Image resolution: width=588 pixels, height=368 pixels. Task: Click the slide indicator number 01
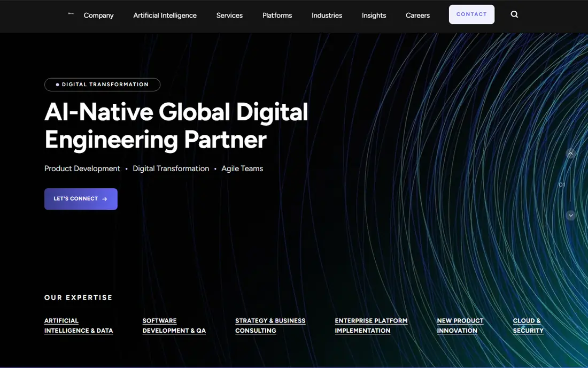point(562,185)
